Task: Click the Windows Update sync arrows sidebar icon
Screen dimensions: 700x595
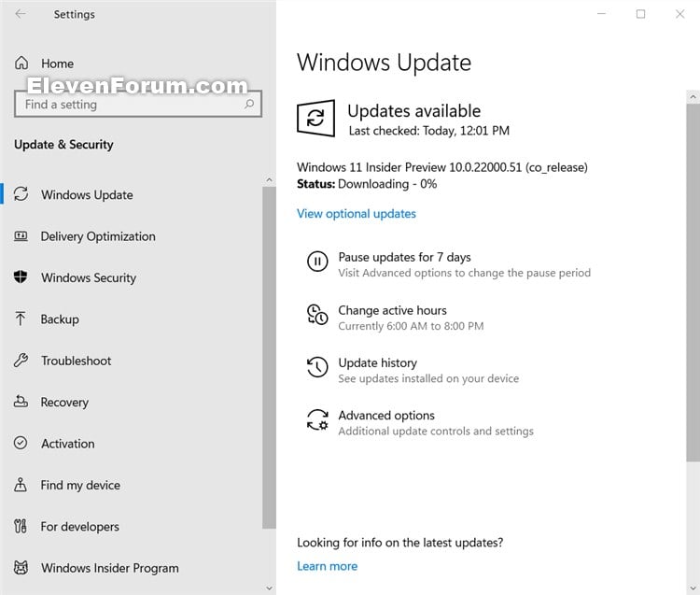Action: pyautogui.click(x=21, y=194)
